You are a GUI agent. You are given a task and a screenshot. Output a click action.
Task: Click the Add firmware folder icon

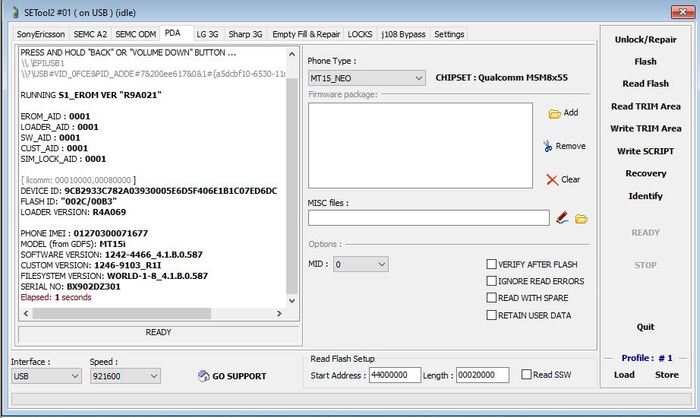[554, 114]
